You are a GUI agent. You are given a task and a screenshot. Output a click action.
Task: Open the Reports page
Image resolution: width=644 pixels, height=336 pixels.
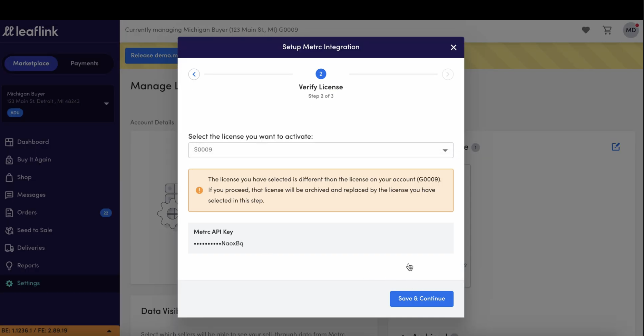click(28, 265)
